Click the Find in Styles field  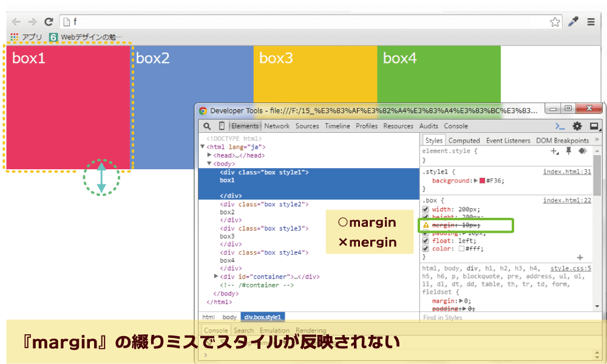tap(441, 317)
